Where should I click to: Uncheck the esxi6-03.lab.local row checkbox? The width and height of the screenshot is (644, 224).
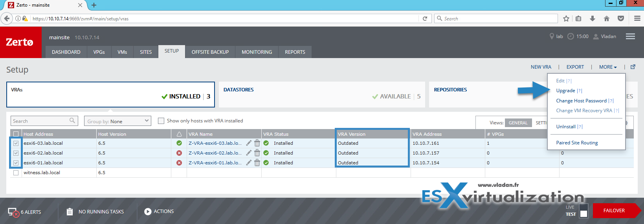(x=16, y=143)
